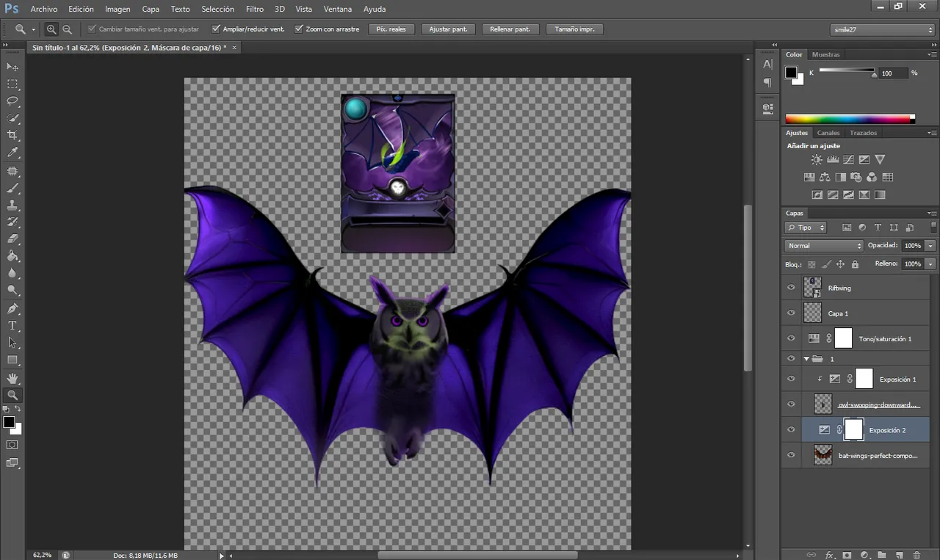Switch to the Canales tab
Viewport: 940px width, 560px height.
coord(828,133)
